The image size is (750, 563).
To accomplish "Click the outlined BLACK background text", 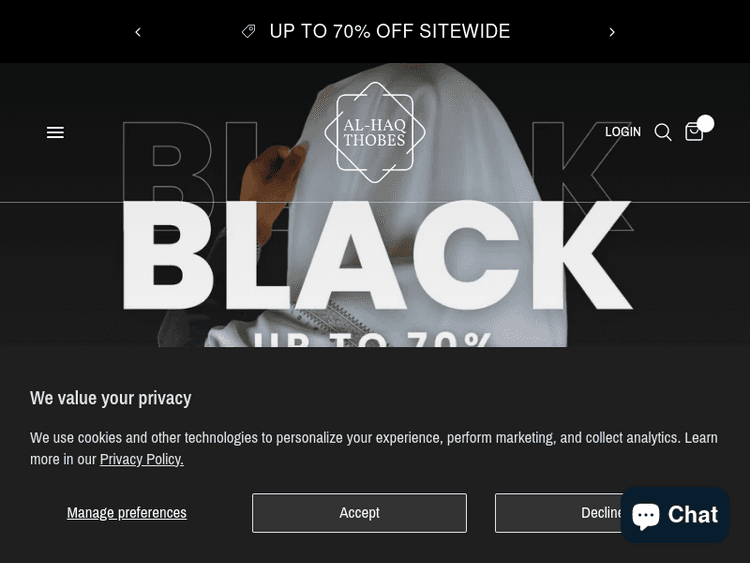I will point(377,163).
